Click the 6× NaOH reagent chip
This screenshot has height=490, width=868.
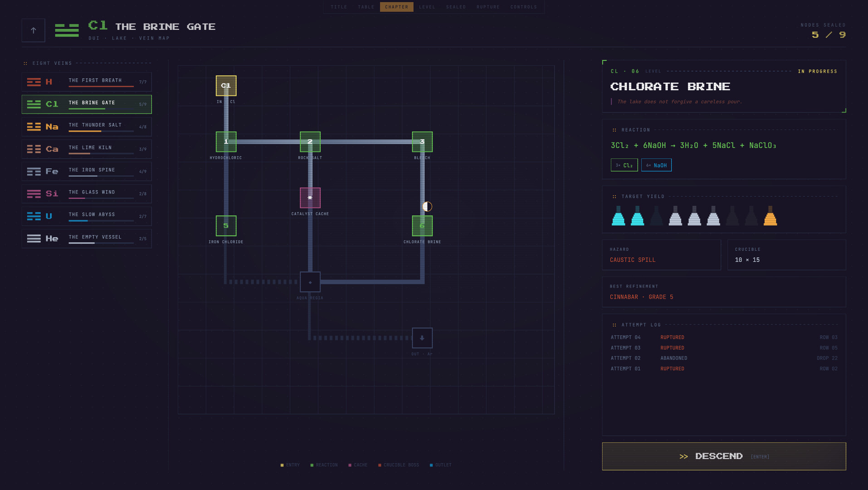tap(656, 165)
